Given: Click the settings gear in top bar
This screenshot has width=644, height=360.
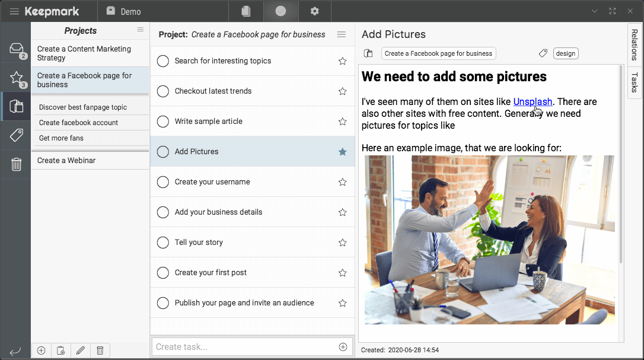Looking at the screenshot, I should click(x=315, y=11).
